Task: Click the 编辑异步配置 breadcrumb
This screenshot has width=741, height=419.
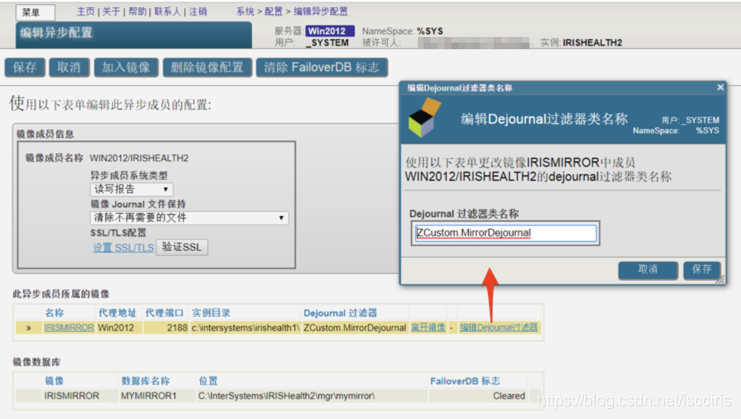Action: coord(320,11)
